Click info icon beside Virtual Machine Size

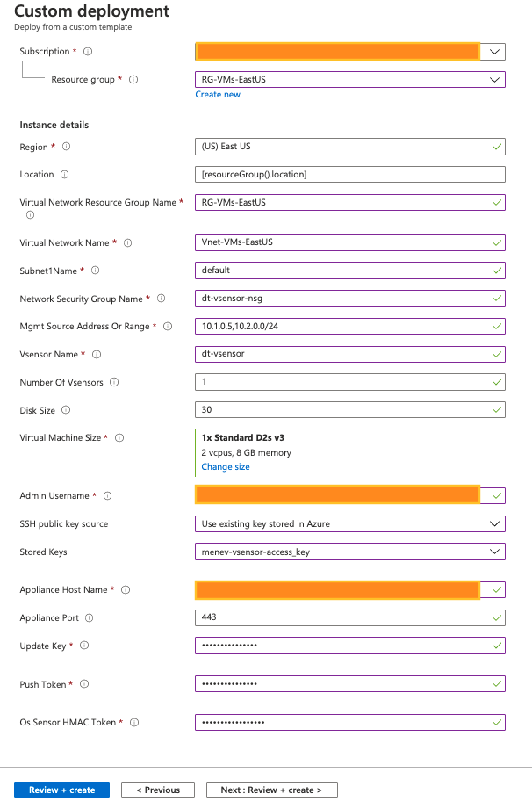119,437
